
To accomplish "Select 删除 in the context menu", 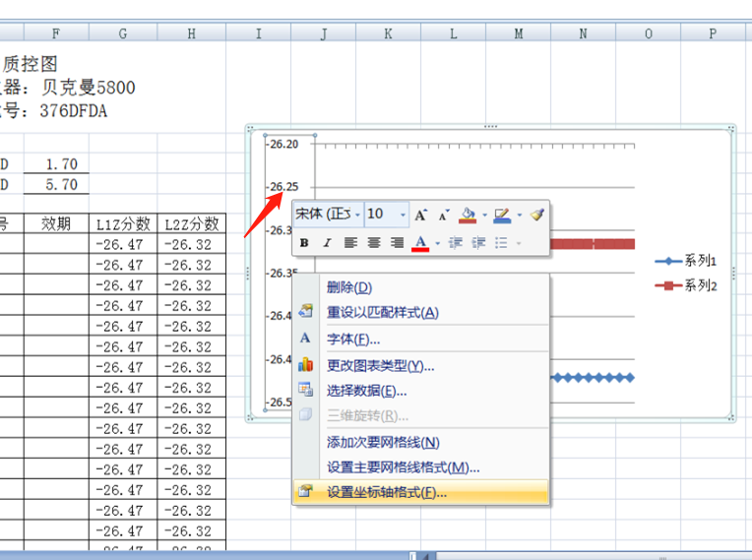I will (349, 287).
